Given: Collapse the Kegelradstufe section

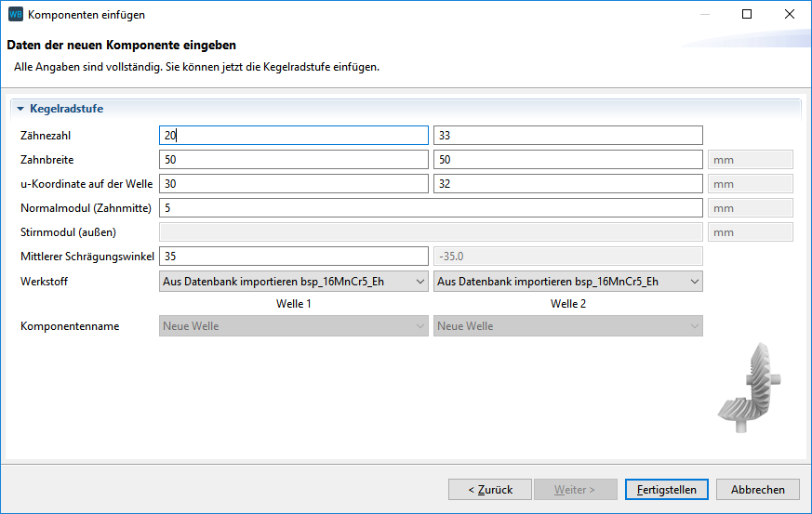Looking at the screenshot, I should point(20,109).
